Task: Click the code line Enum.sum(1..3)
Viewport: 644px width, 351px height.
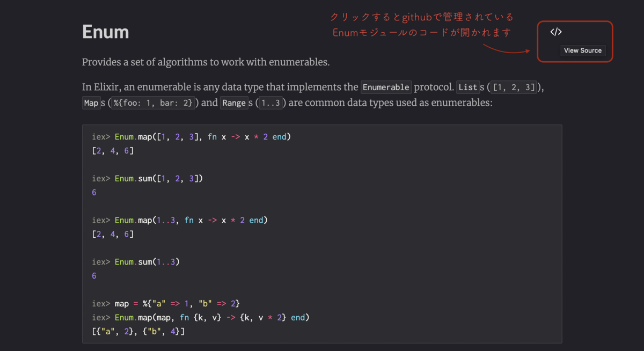Action: (136, 262)
